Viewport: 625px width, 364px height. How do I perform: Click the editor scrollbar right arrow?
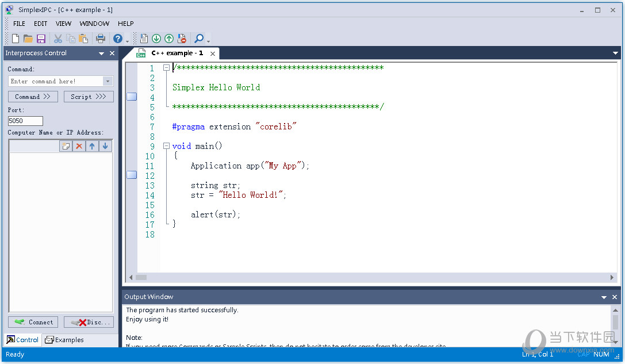click(612, 278)
